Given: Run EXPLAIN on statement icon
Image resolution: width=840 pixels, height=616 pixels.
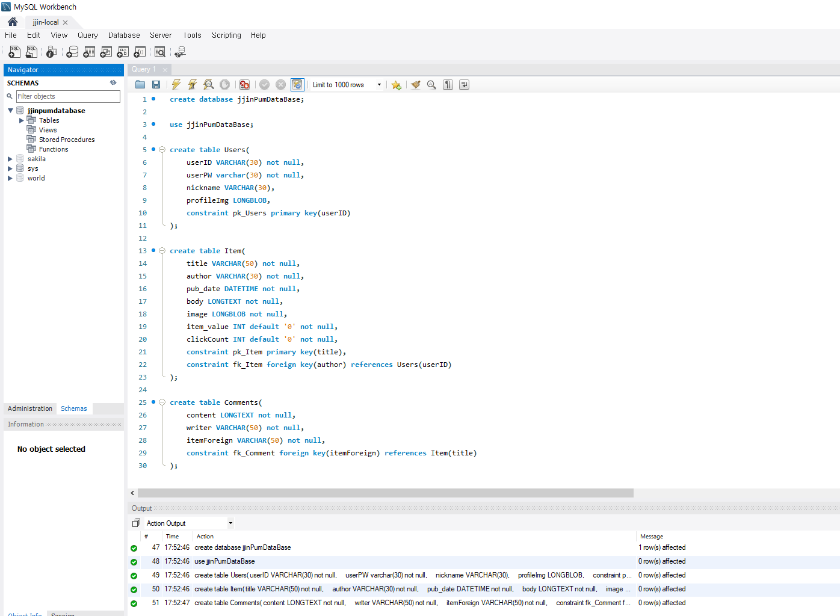Looking at the screenshot, I should (x=209, y=85).
